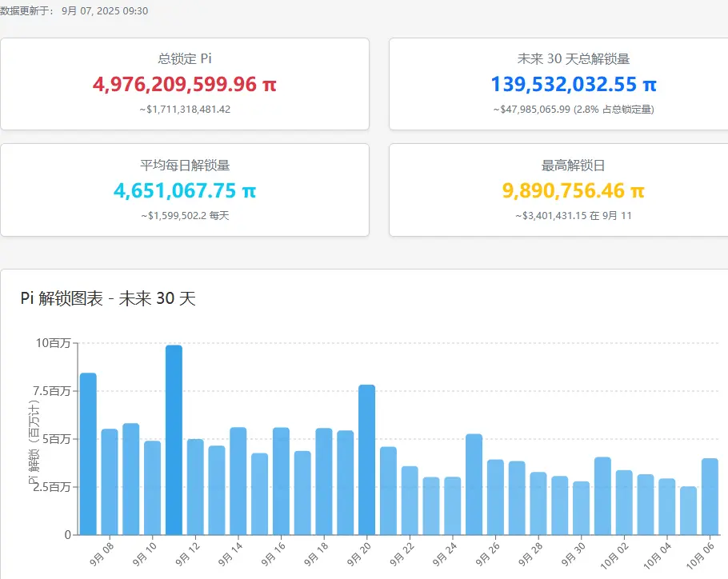Click the 10月 06 bar in the chart
The image size is (728, 579).
click(710, 497)
